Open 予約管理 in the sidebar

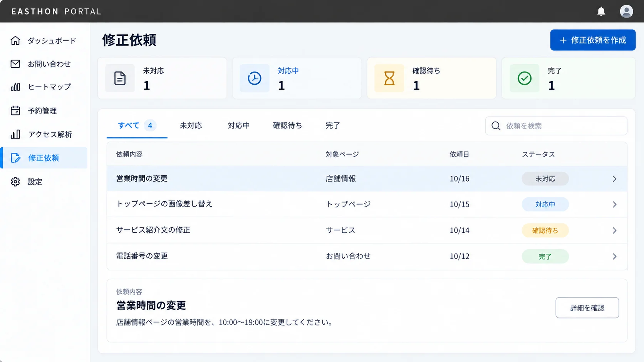pyautogui.click(x=44, y=111)
